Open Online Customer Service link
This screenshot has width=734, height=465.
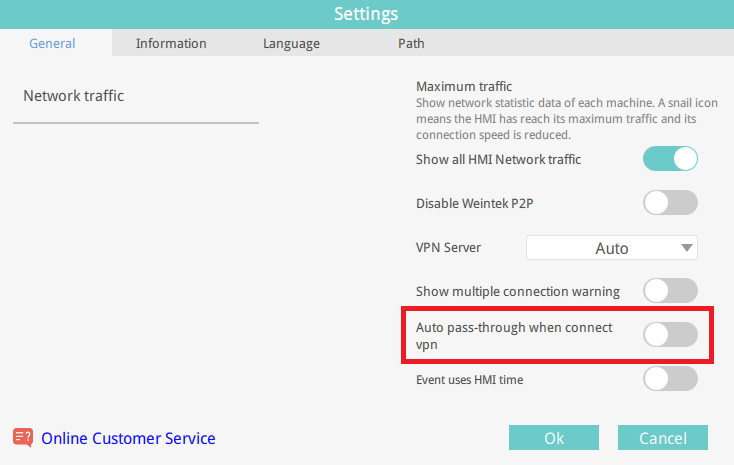click(x=128, y=438)
